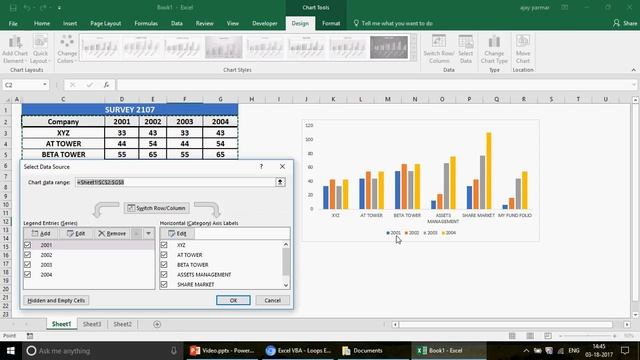Screen dimensions: 640x360
Task: Click Add legend entry button
Action: (41, 233)
